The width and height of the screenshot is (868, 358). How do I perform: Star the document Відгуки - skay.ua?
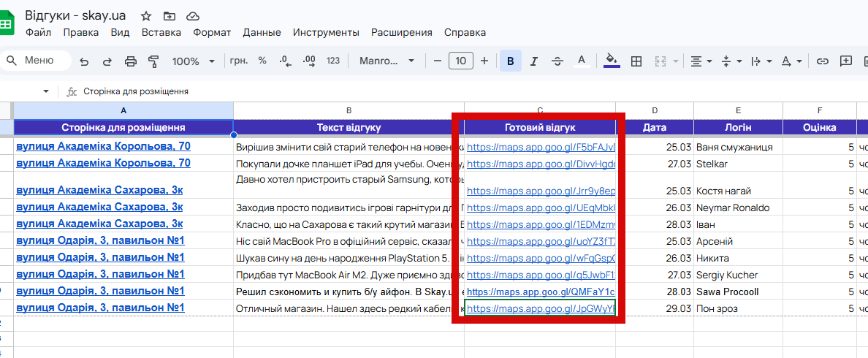coord(146,15)
